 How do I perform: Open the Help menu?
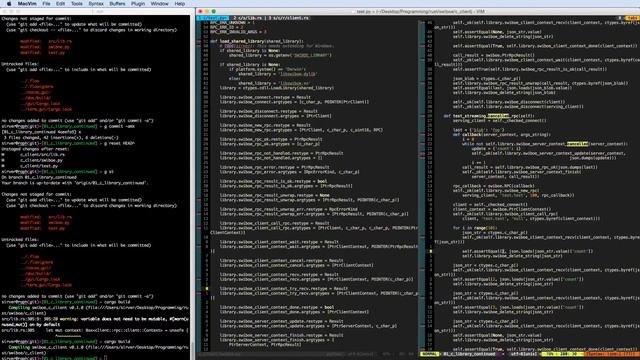[x=180, y=4]
